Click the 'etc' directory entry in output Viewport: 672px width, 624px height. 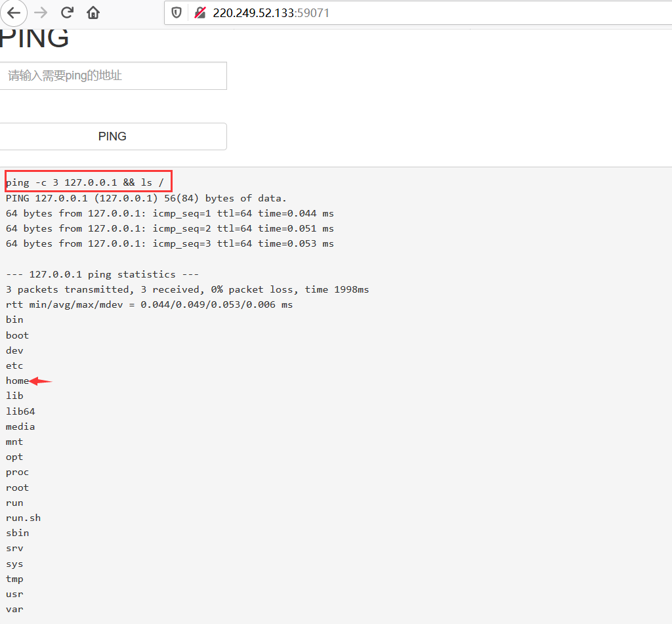click(14, 365)
